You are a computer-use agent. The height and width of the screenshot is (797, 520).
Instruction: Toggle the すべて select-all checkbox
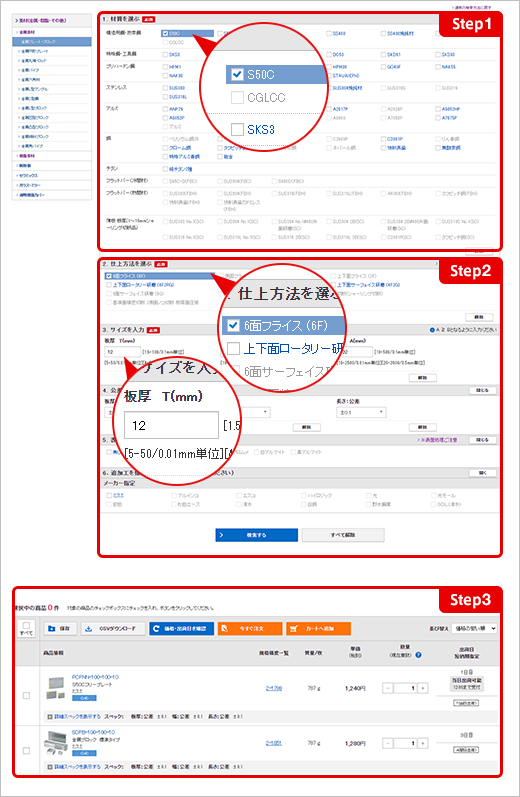click(26, 625)
